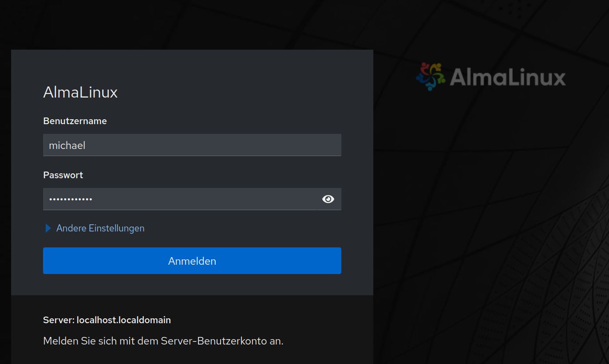The image size is (609, 364).
Task: Click the username 'michael' to edit it
Action: 67,145
